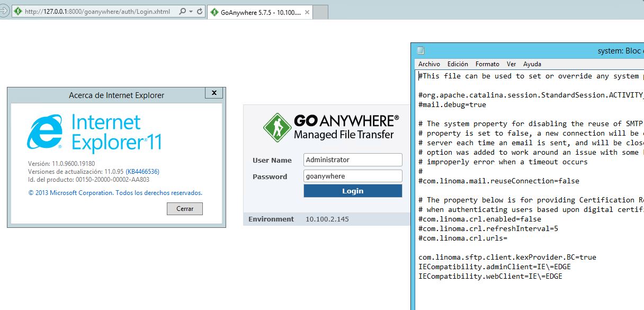
Task: Open the Edición menu in Notepad
Action: tap(458, 64)
